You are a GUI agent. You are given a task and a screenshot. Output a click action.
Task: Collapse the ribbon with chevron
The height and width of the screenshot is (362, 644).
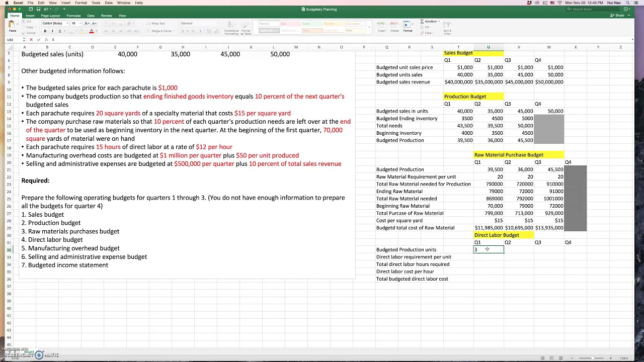(x=629, y=15)
